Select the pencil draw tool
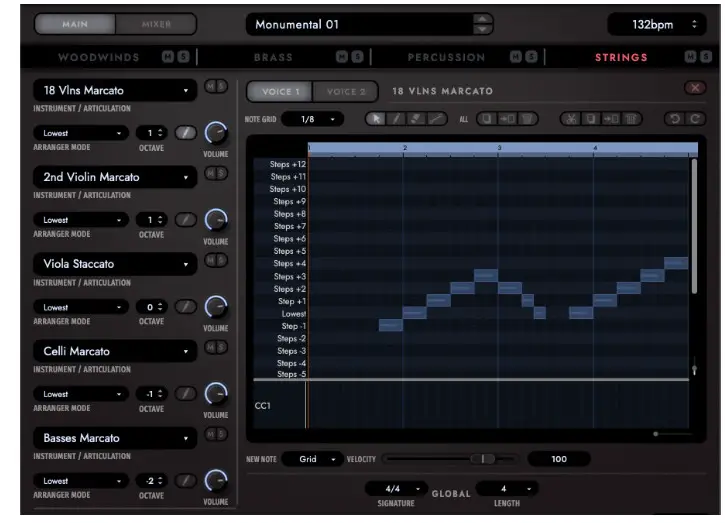Screen dimensions: 725x523 (x=396, y=119)
